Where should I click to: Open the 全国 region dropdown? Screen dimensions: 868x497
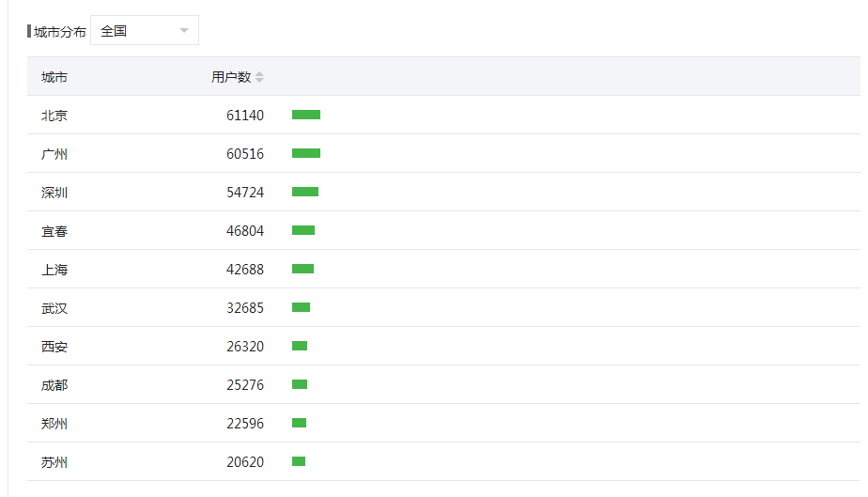click(144, 31)
